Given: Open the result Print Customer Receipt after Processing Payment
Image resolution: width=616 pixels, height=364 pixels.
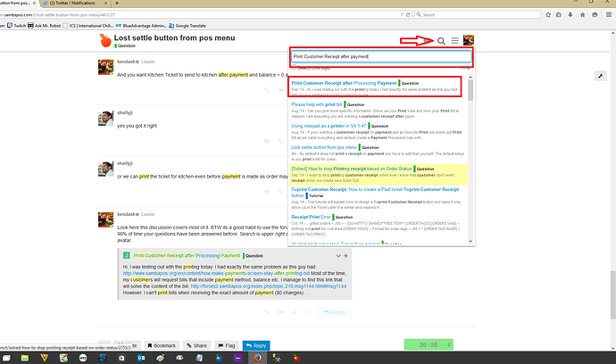Looking at the screenshot, I should (x=344, y=83).
